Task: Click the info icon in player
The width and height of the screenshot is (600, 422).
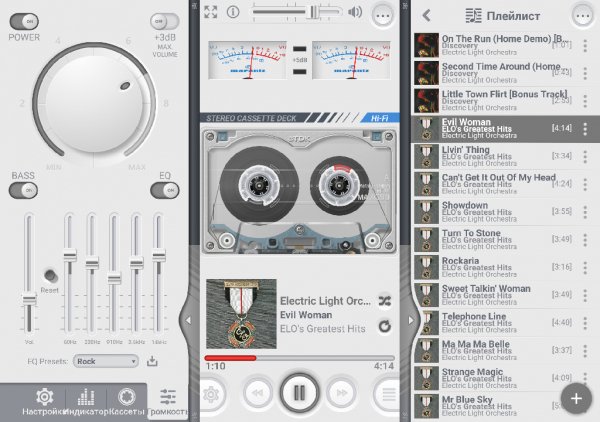Action: point(233,12)
